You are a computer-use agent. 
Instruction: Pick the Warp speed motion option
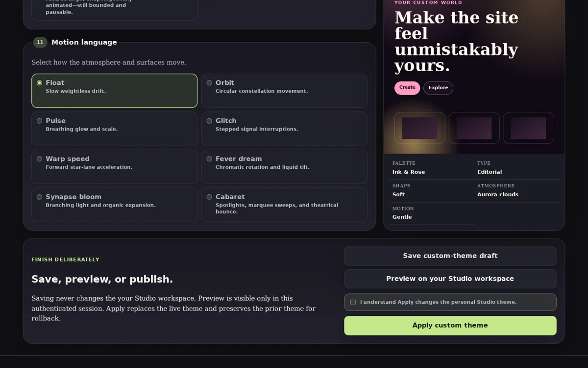40,159
